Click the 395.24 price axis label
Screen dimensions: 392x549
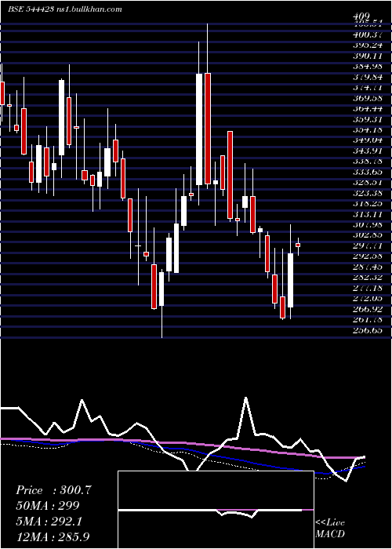(368, 45)
